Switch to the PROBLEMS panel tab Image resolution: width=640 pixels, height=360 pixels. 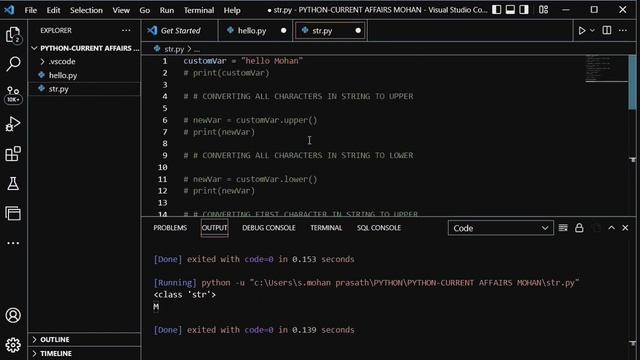[x=170, y=228]
